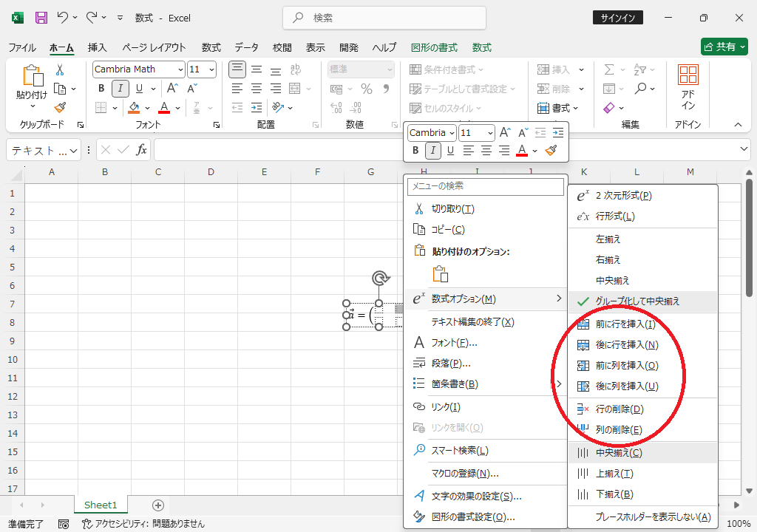Click the new sheet plus icon
The width and height of the screenshot is (757, 532).
tap(158, 505)
